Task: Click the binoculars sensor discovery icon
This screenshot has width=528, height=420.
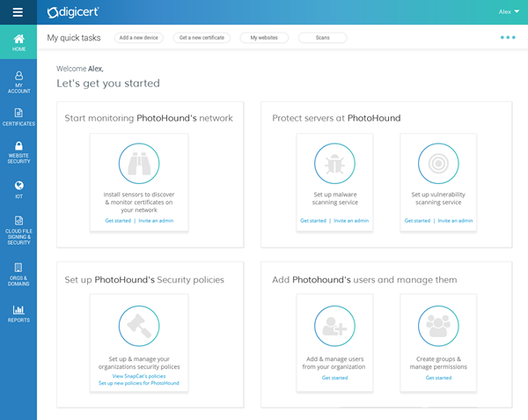Action: 139,163
